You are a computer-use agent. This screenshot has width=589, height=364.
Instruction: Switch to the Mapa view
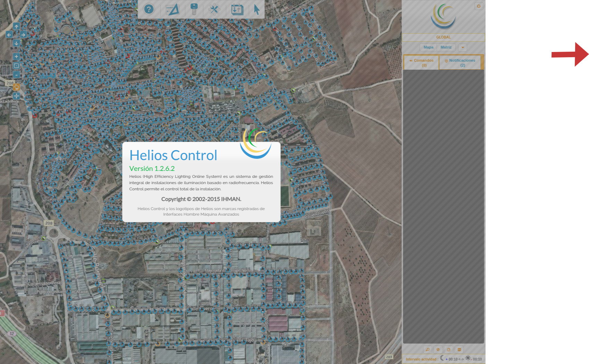pos(428,47)
